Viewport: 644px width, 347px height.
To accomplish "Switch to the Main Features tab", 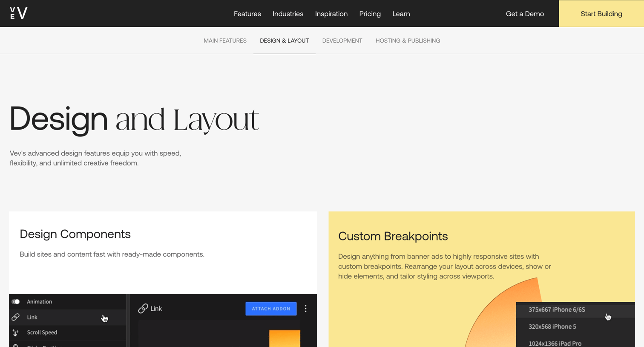I will (225, 40).
